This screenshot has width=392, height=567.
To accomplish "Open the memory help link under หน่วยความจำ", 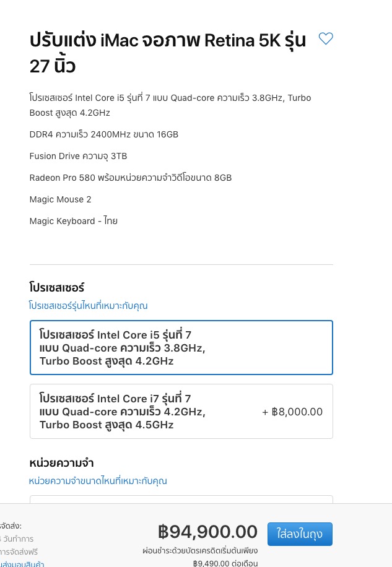I will point(98,481).
